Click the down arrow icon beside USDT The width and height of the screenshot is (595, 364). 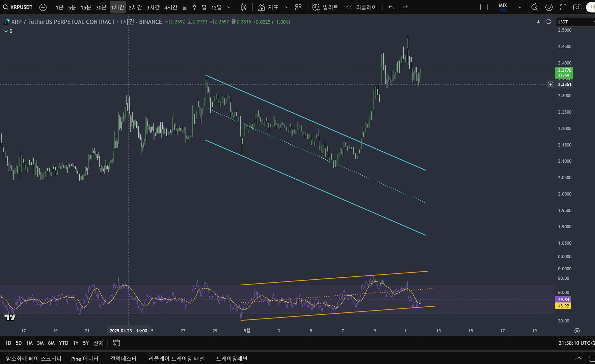pyautogui.click(x=538, y=22)
